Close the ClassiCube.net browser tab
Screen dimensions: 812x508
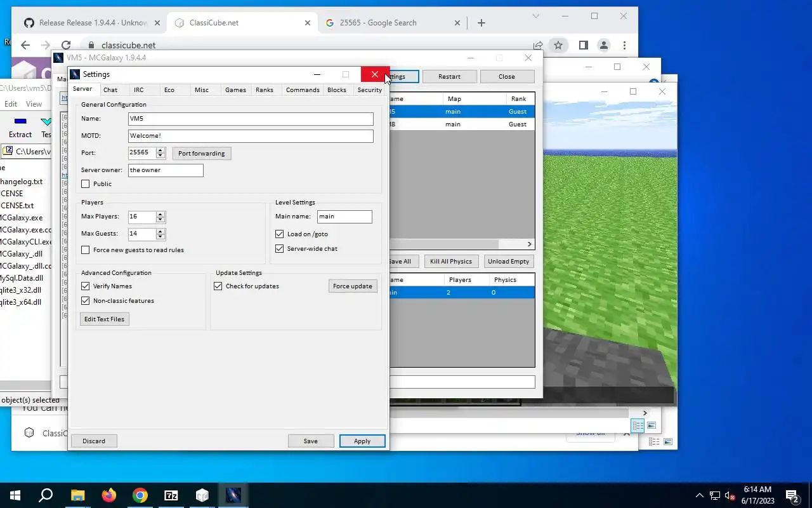[x=308, y=23]
